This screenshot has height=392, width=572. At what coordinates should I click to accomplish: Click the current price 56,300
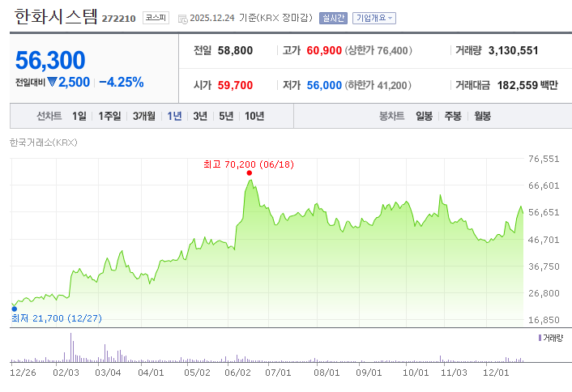pyautogui.click(x=50, y=60)
